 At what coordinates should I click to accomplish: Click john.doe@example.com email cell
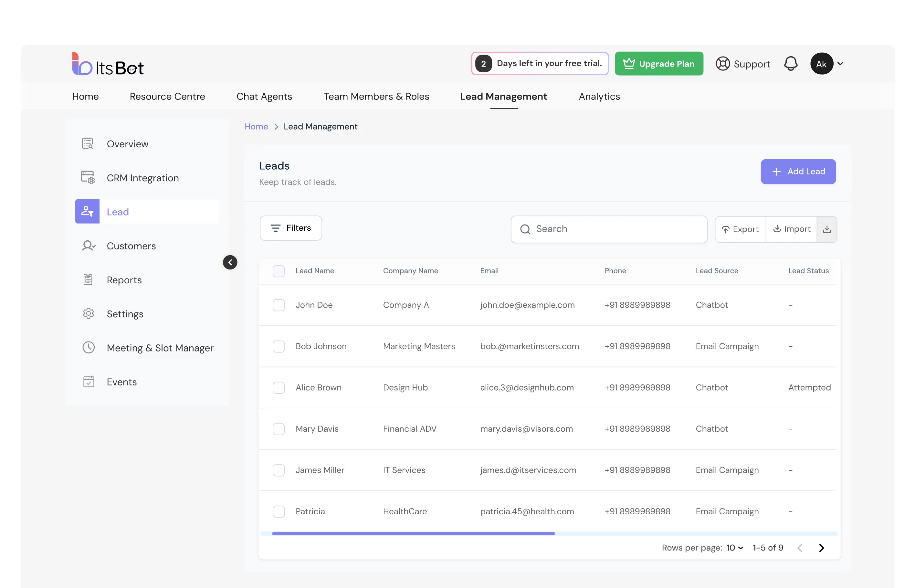(x=527, y=305)
